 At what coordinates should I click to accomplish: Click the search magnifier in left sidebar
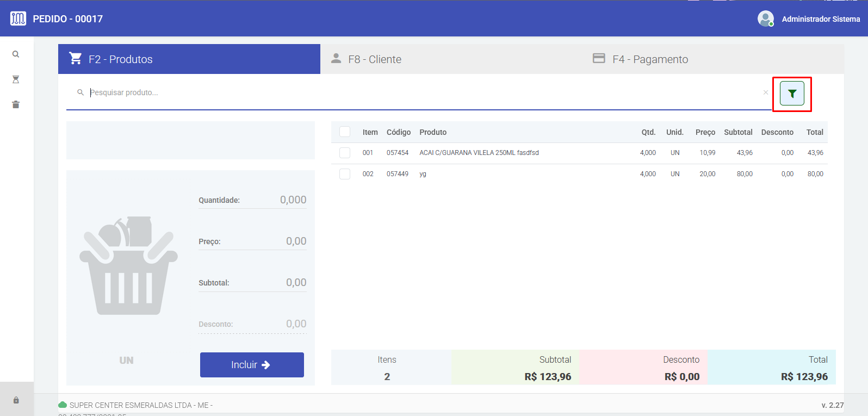(x=16, y=54)
